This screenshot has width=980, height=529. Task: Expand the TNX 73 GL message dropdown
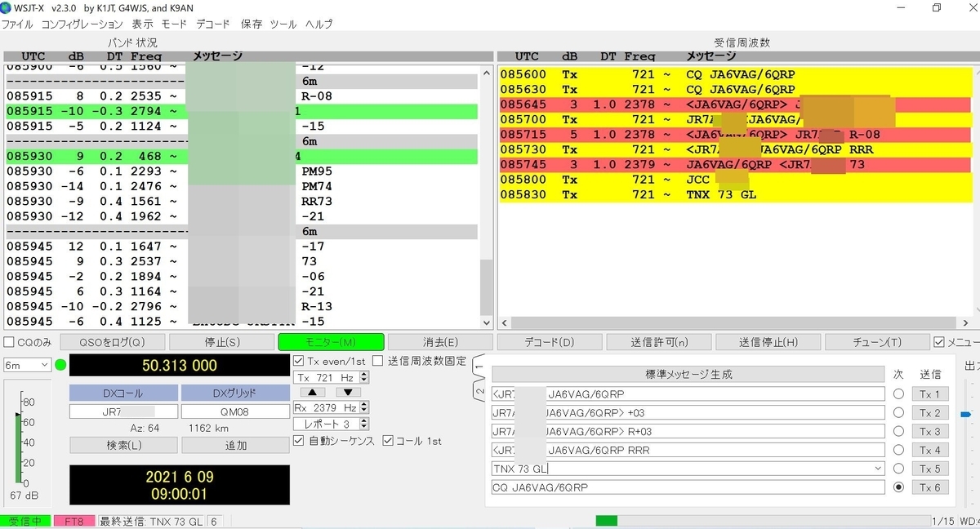click(879, 469)
